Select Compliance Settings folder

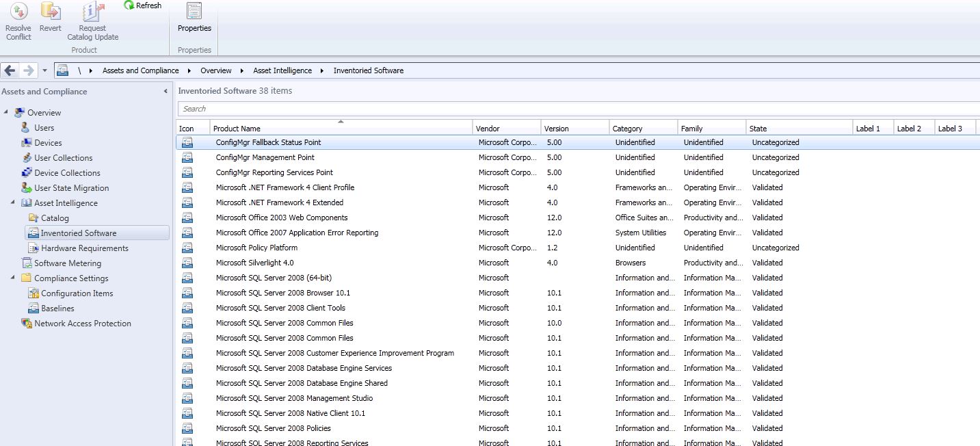(x=71, y=278)
